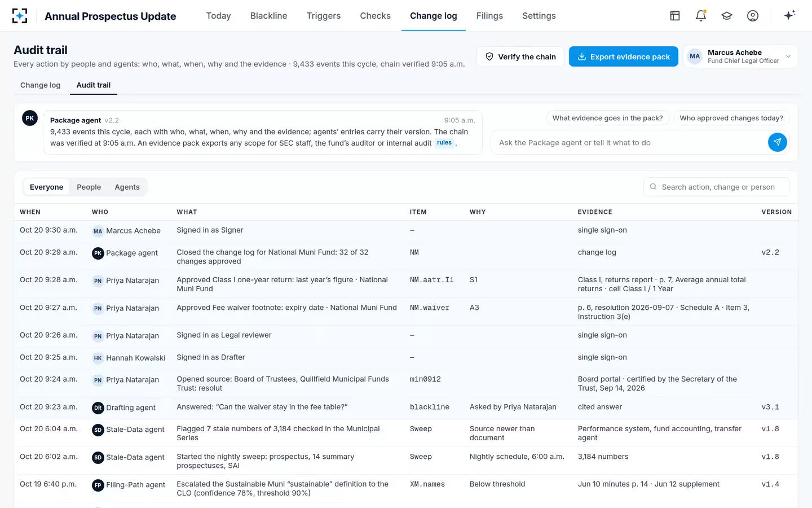The image size is (812, 508).
Task: Open the AI sparkle assistant icon
Action: point(789,15)
